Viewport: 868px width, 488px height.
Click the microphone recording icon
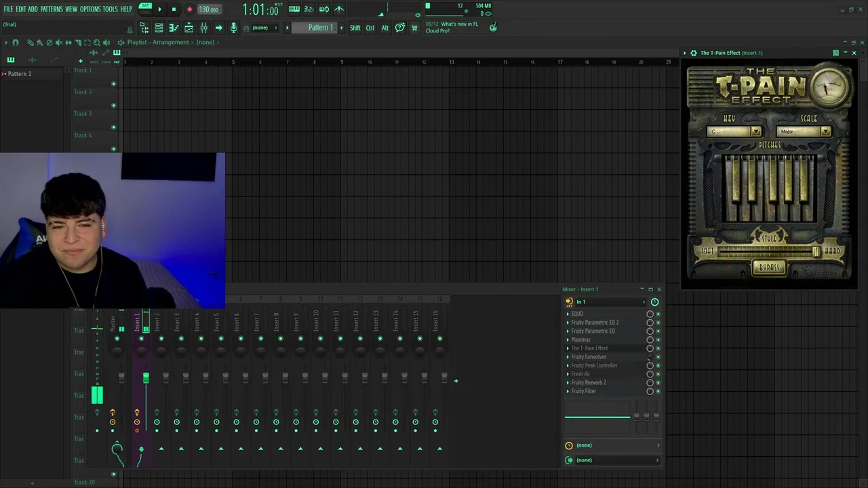(x=234, y=28)
